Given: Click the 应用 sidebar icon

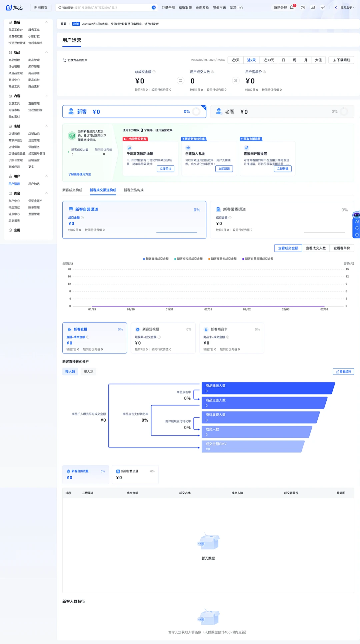Looking at the screenshot, I should tap(10, 230).
